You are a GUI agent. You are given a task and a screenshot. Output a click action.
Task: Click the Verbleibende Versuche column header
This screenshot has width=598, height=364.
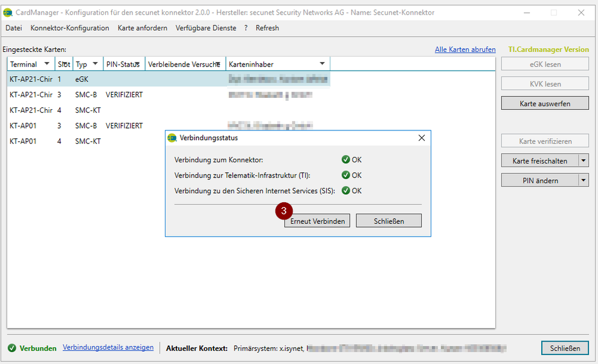coord(185,64)
